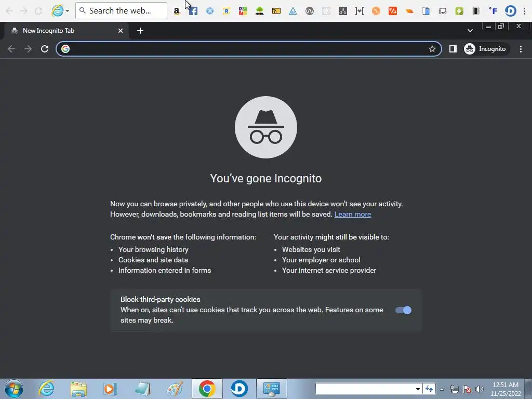Screen dimensions: 532x399
Task: Launch Internet Explorer from taskbar
Action: click(x=46, y=389)
